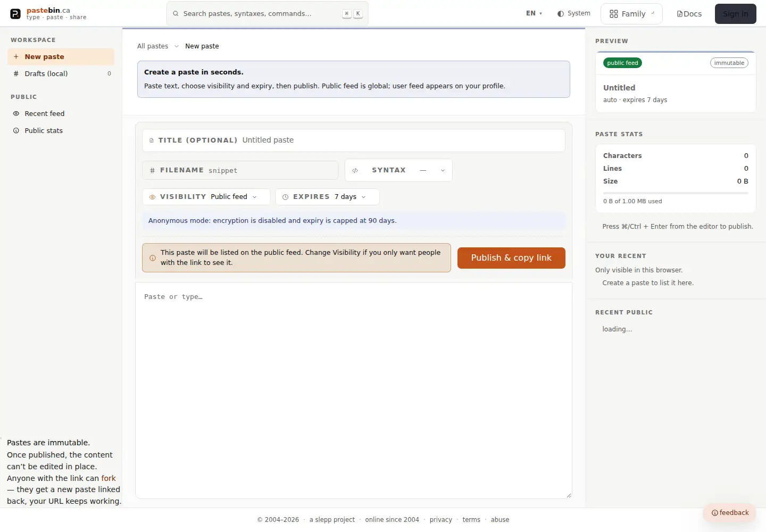Click the clock icon next to Expires
The width and height of the screenshot is (766, 532).
pyautogui.click(x=285, y=197)
